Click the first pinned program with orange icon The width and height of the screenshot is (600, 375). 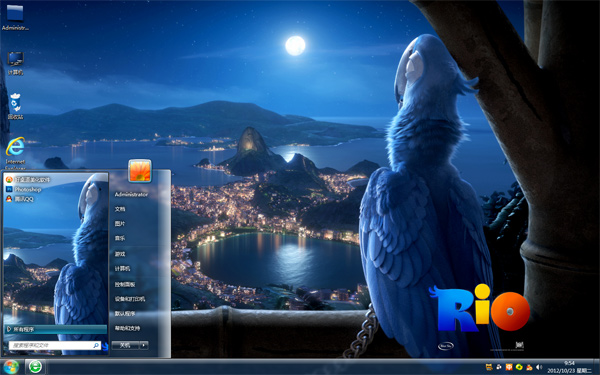[x=28, y=179]
